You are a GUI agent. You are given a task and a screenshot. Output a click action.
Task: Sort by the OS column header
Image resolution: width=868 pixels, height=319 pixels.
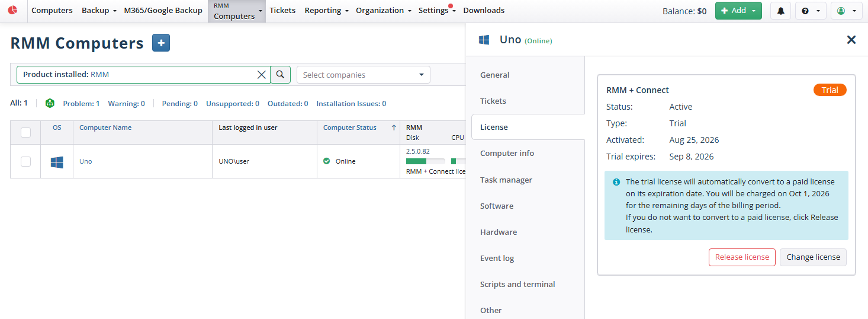click(57, 127)
